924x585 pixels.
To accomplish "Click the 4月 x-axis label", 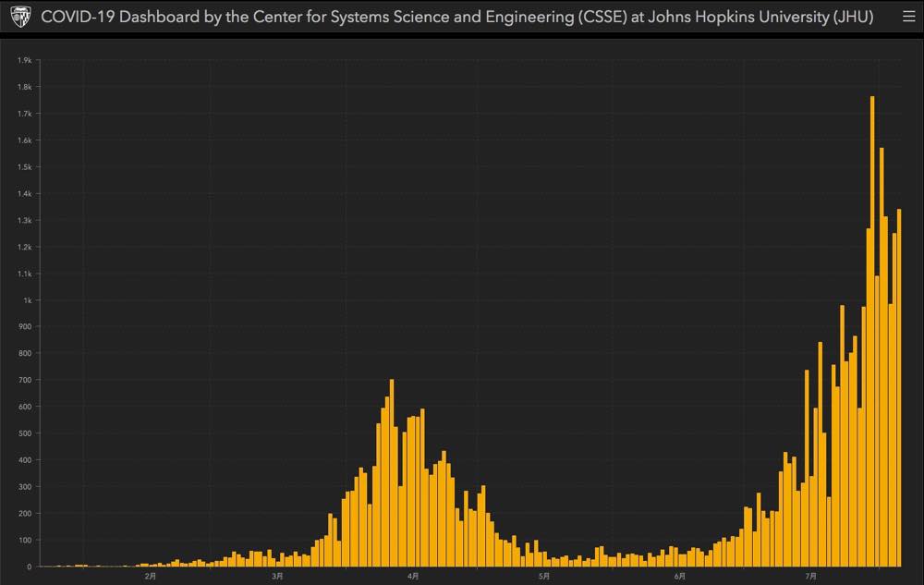I will (x=413, y=576).
